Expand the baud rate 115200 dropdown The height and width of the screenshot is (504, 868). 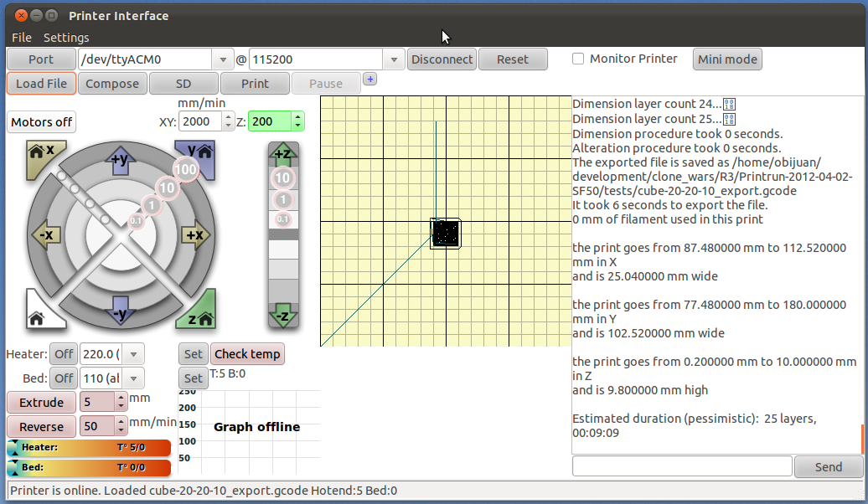pos(395,59)
